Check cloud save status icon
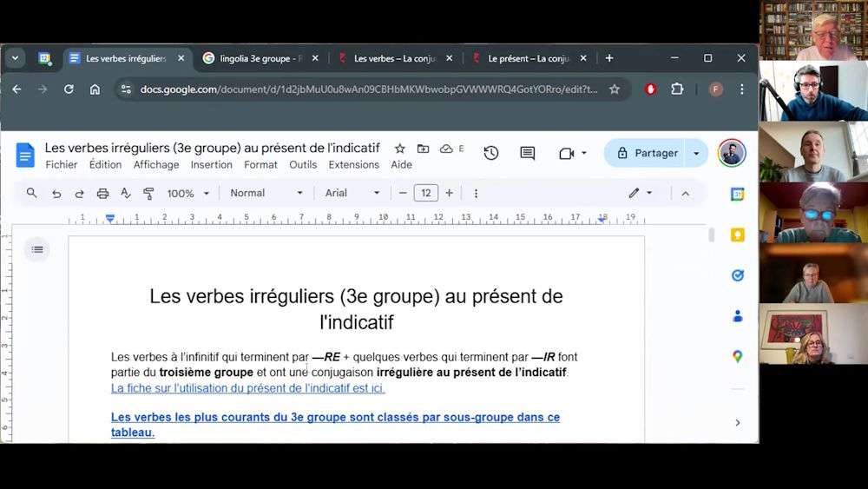This screenshot has width=868, height=489. [x=446, y=149]
